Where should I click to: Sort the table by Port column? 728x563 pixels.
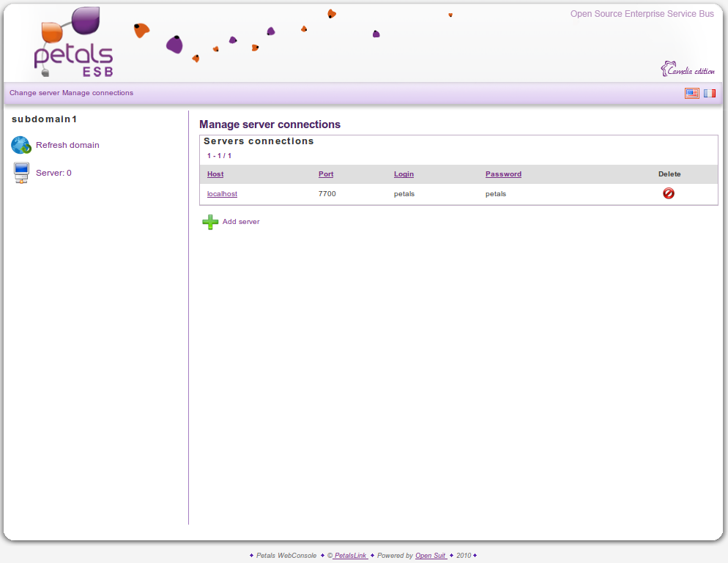pyautogui.click(x=326, y=174)
